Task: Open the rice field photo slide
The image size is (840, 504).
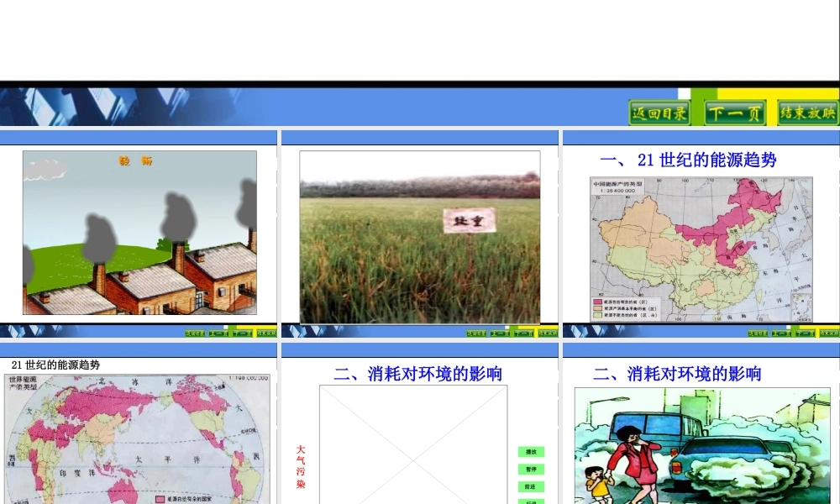Action: coord(420,237)
